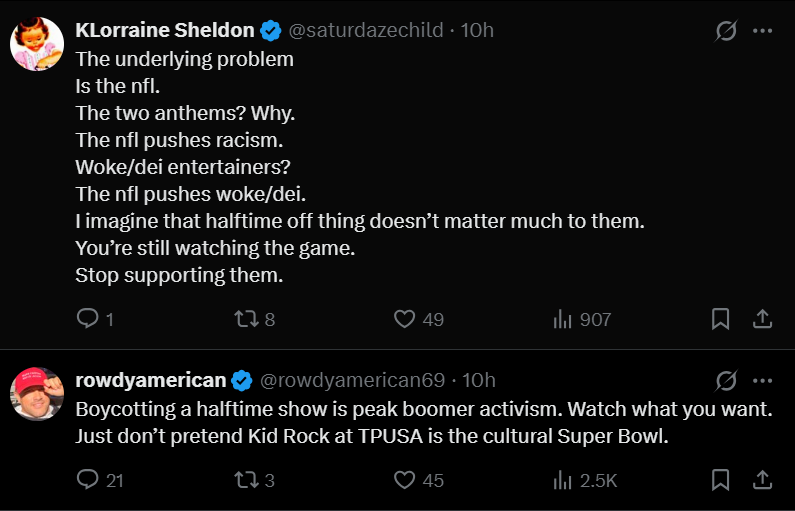Bookmark KLorraine Sheldon's post
The image size is (795, 511).
click(720, 319)
